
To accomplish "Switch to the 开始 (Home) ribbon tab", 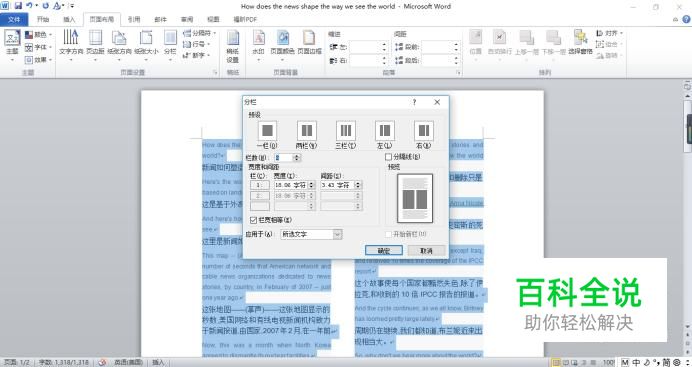I will 43,19.
